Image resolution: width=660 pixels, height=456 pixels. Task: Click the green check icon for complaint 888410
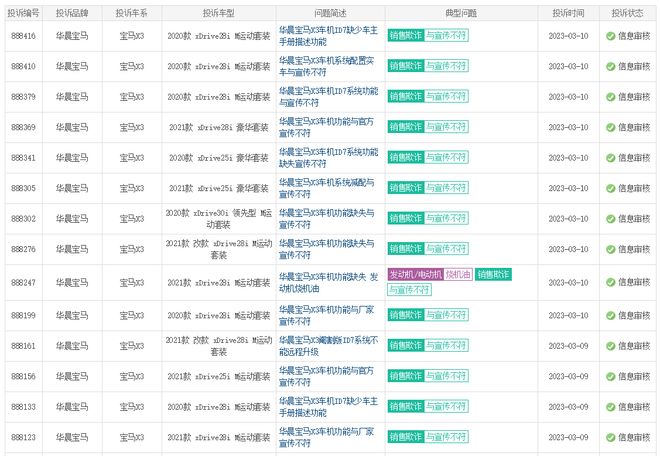click(x=611, y=67)
